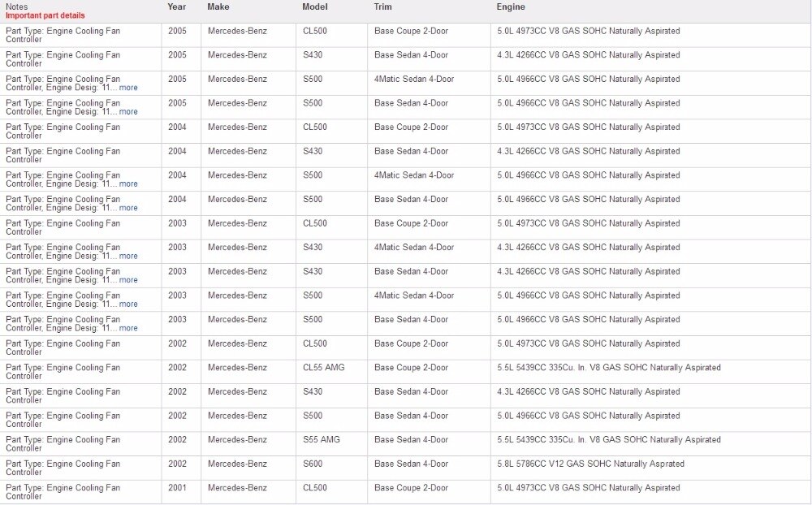This screenshot has height=505, width=812.
Task: Click the year cell in the 2003 CL500 row
Action: point(177,223)
